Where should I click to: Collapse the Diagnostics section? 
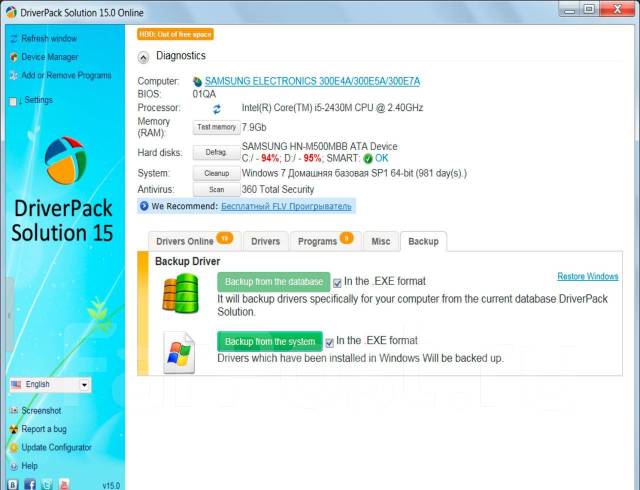tap(144, 57)
